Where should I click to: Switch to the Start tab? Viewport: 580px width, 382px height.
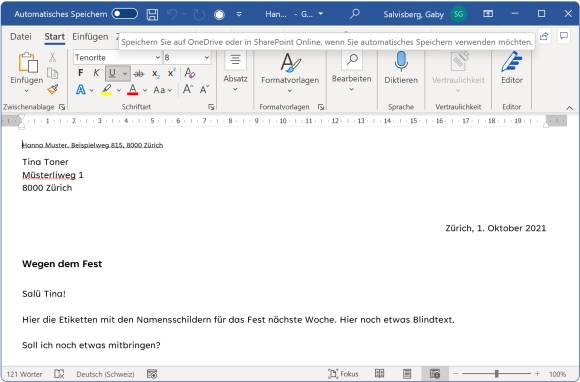[54, 37]
